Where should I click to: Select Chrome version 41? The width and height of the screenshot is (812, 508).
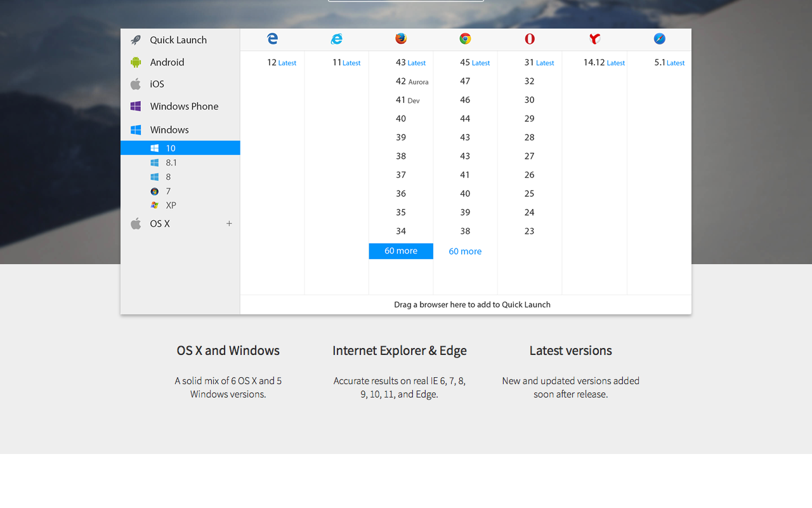click(465, 175)
